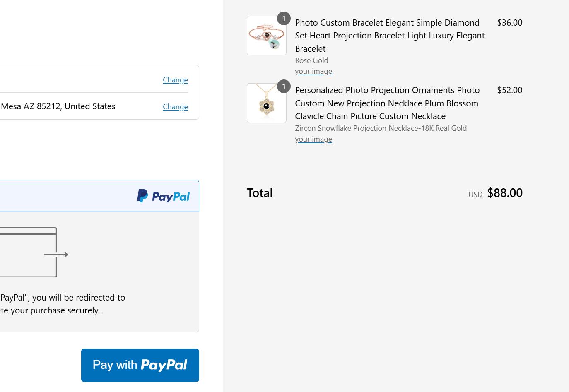This screenshot has width=569, height=392.
Task: Open 'your image' link under Zircon Snowflake necklace
Action: (313, 139)
